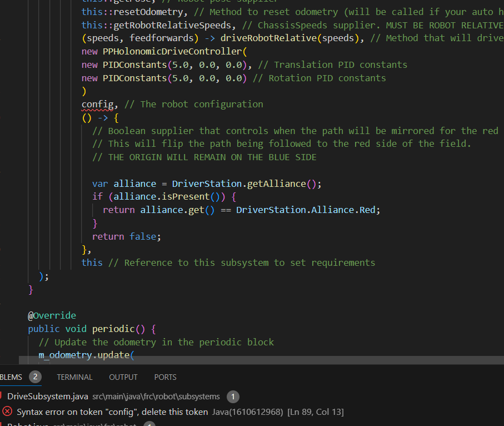The image size is (504, 426).
Task: Click the red error icon beside the syntax error
Action: coord(7,412)
